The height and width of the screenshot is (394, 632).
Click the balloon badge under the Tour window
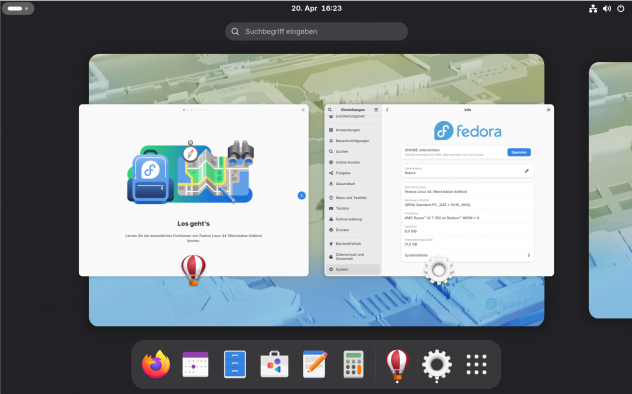[x=193, y=270]
